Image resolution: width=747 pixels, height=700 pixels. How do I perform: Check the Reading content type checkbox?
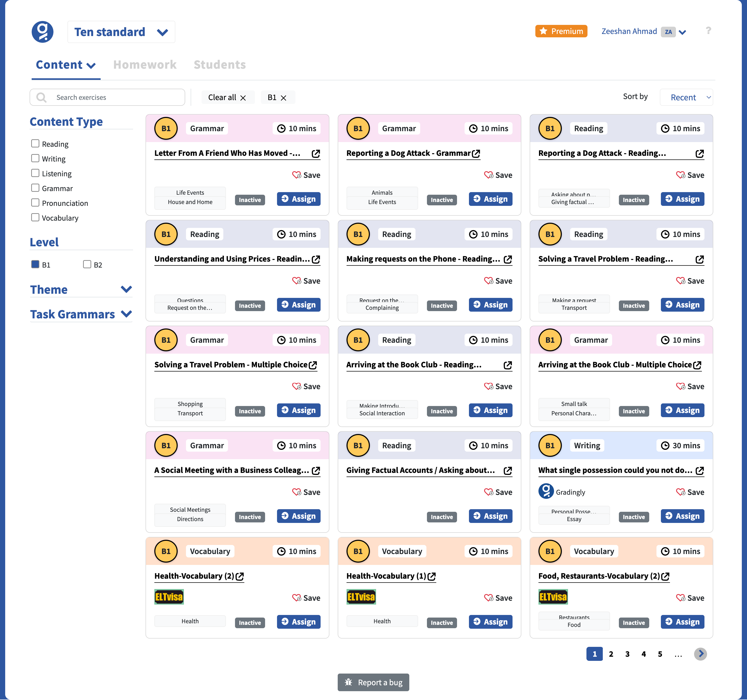[x=35, y=143]
